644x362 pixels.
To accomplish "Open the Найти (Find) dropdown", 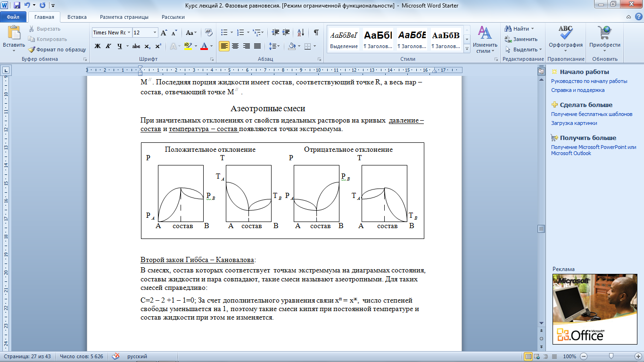I will (519, 29).
